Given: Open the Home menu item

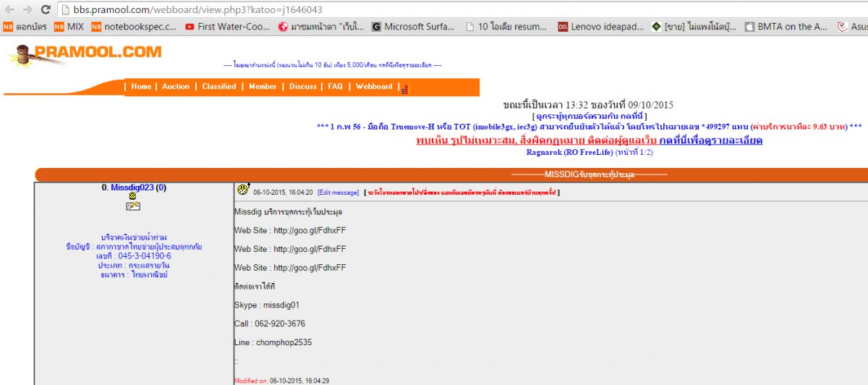Looking at the screenshot, I should click(x=141, y=86).
